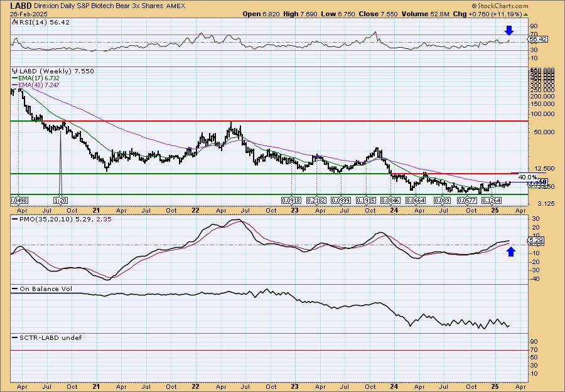The image size is (565, 392).
Task: Click the 0.1264 annotation box
Action: (x=491, y=200)
